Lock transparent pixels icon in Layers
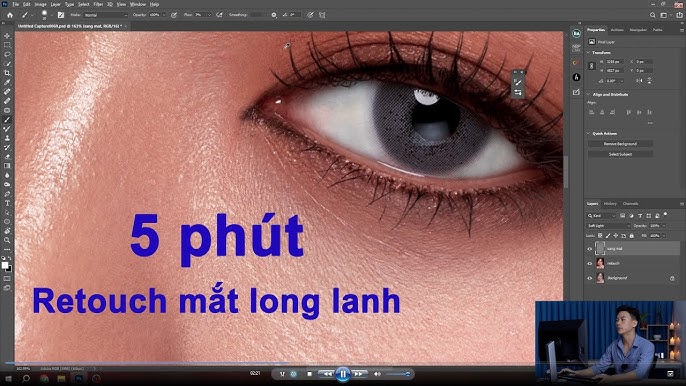Viewport: 686px width, 386px height. (x=600, y=235)
